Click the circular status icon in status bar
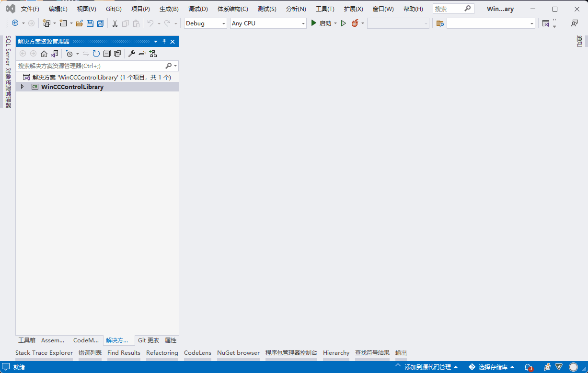 573,367
